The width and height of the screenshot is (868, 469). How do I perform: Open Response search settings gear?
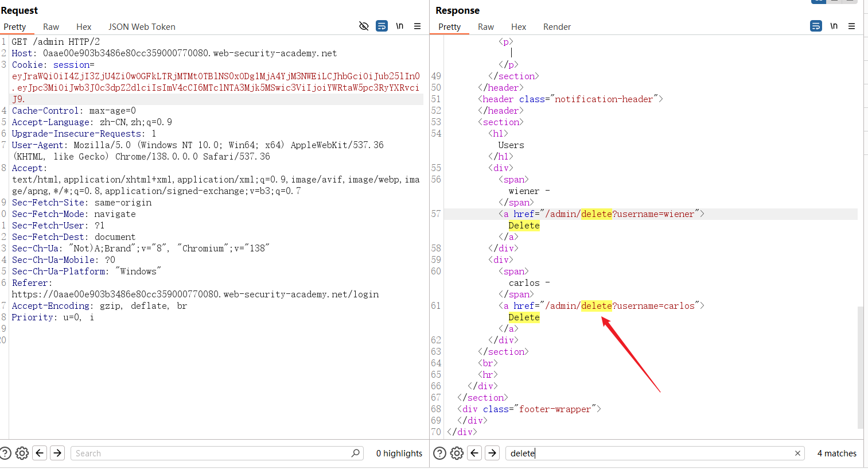tap(457, 454)
